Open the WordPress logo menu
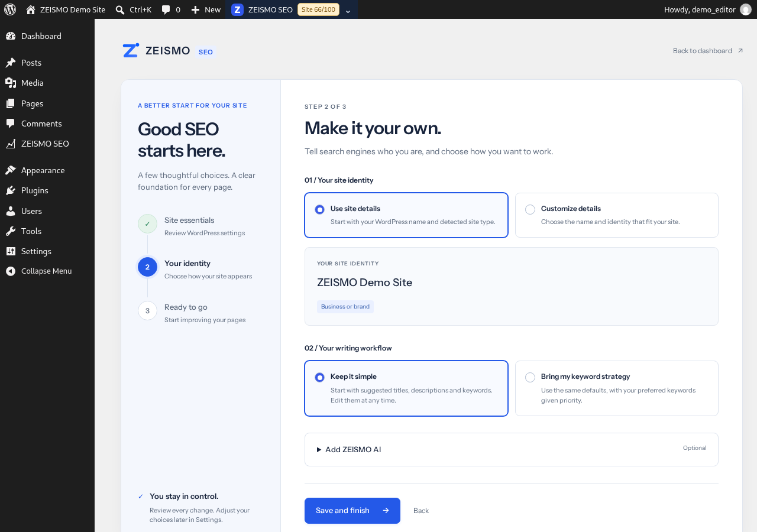Viewport: 757px width, 532px height. click(10, 9)
